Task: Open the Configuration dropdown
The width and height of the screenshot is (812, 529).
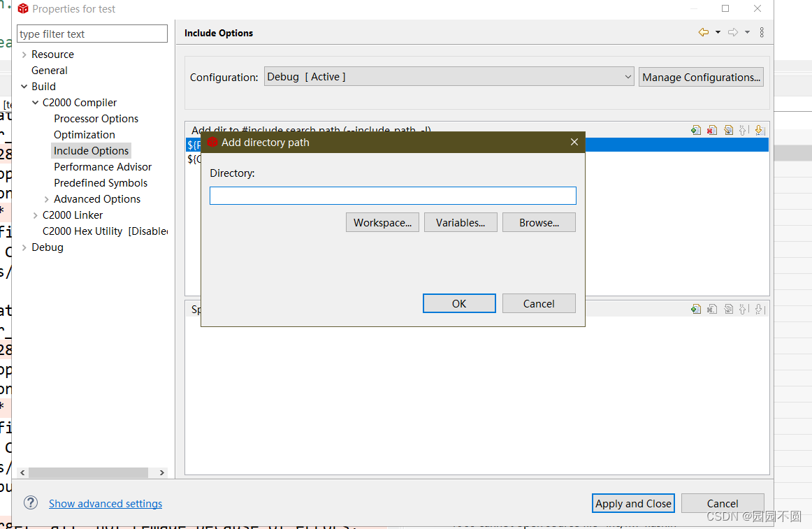Action: (627, 77)
